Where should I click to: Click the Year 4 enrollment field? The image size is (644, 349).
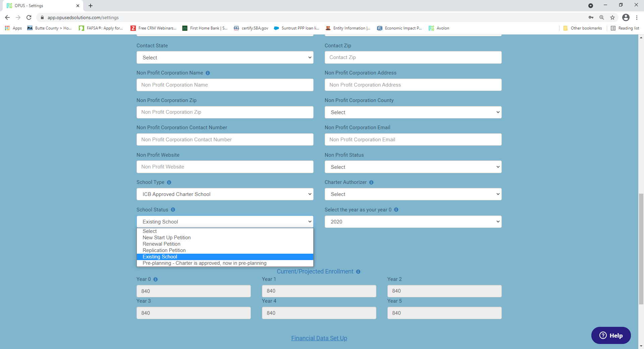pyautogui.click(x=319, y=313)
